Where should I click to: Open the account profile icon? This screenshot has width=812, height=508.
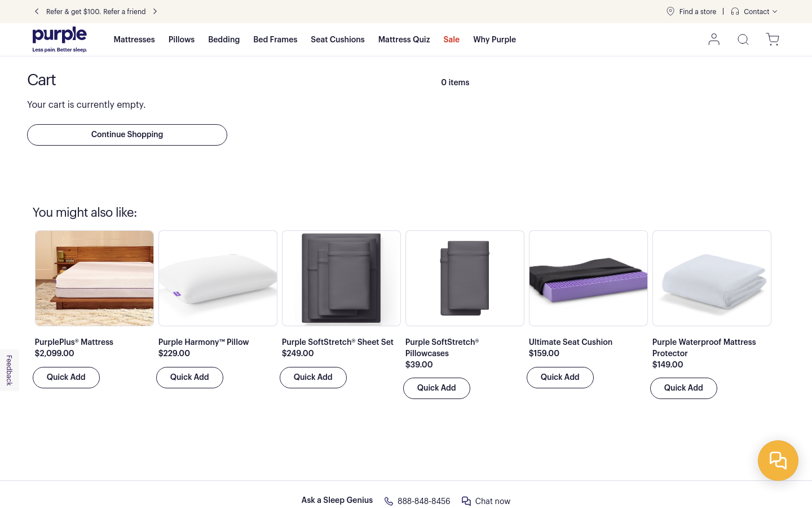click(714, 39)
